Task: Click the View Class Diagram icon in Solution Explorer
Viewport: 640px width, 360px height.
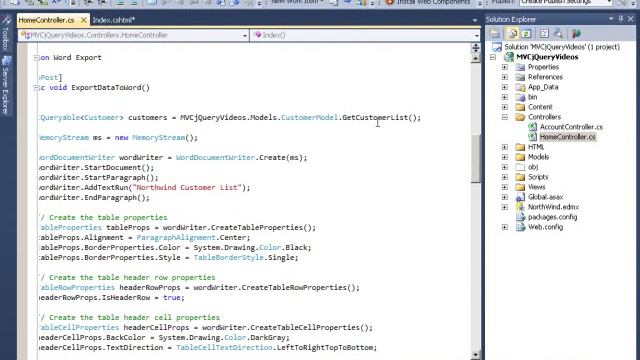Action: [559, 33]
